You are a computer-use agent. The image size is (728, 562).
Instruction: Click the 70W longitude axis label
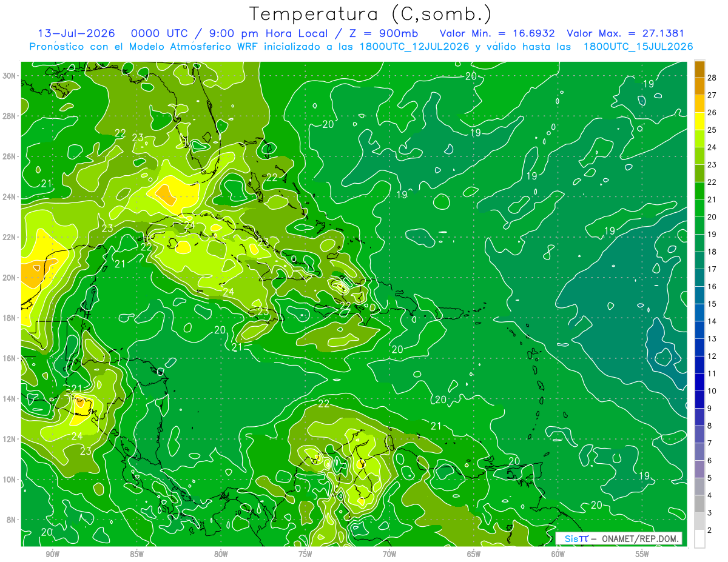pos(389,554)
